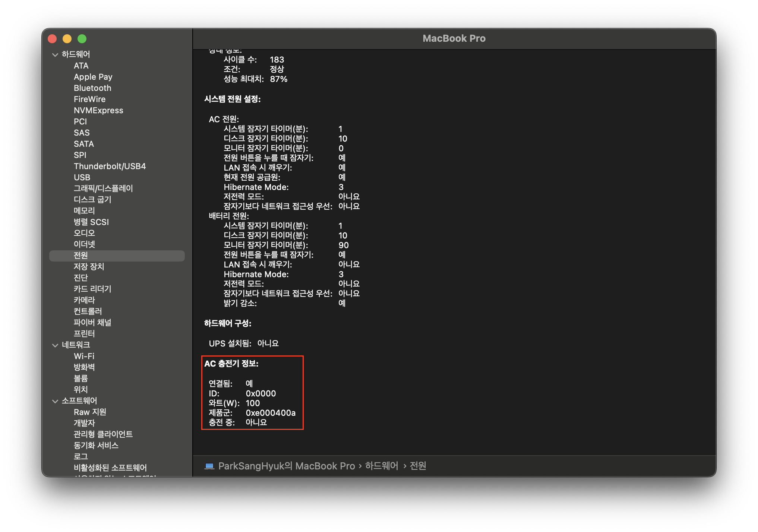758x532 pixels.
Task: Click the MacBook Pro laptop icon in path bar
Action: [x=209, y=466]
